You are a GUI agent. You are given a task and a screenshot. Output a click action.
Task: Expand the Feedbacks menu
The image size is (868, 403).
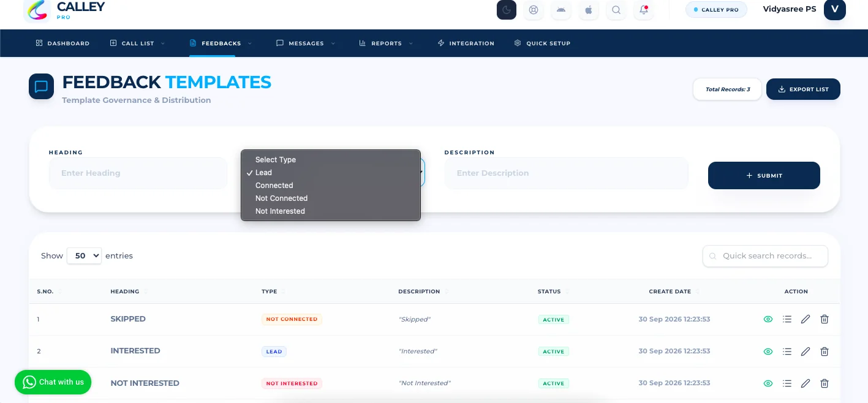click(221, 43)
